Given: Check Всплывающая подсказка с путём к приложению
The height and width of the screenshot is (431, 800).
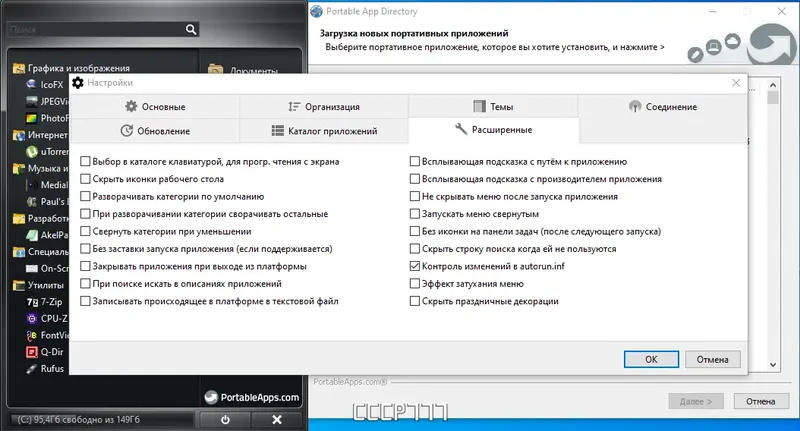Looking at the screenshot, I should [415, 162].
